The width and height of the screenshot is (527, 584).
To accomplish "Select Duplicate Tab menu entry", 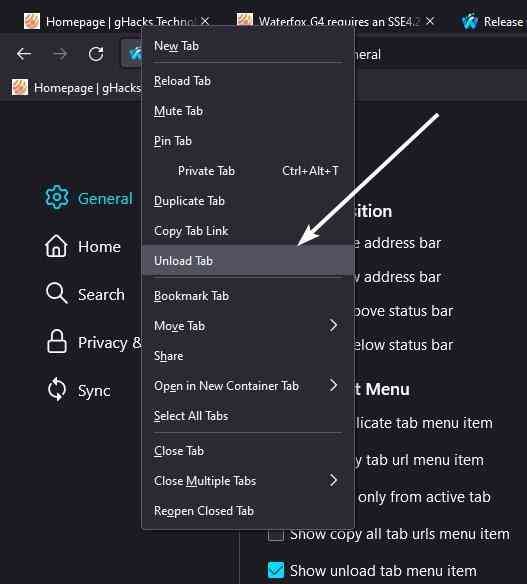I will [248, 201].
